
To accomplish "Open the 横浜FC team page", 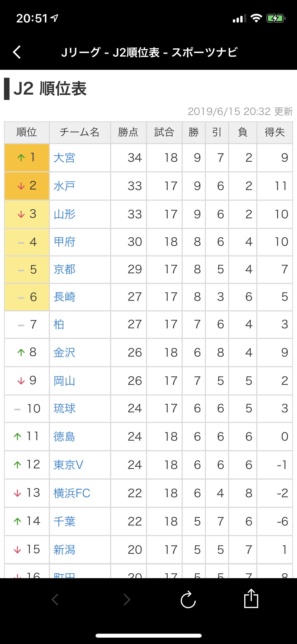I will 72,493.
